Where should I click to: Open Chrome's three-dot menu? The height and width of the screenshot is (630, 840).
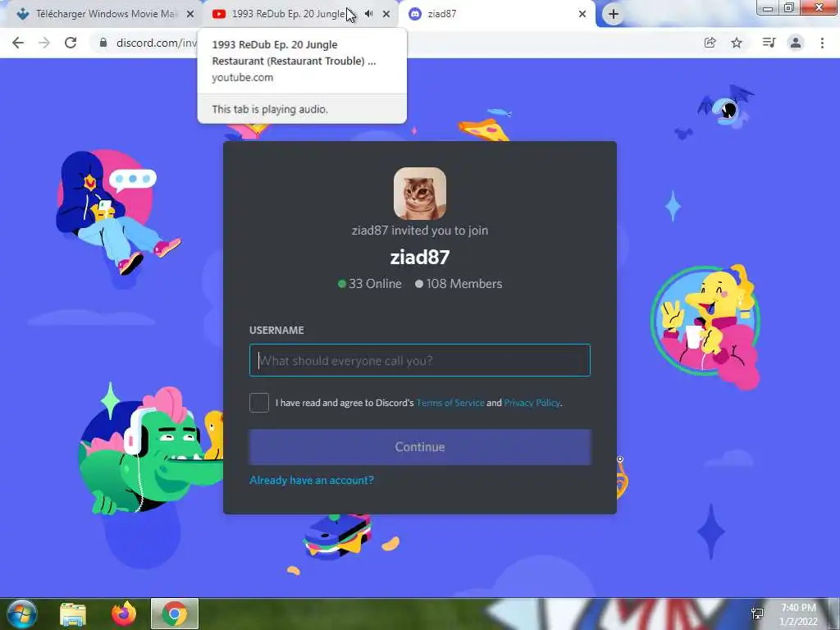[x=822, y=43]
